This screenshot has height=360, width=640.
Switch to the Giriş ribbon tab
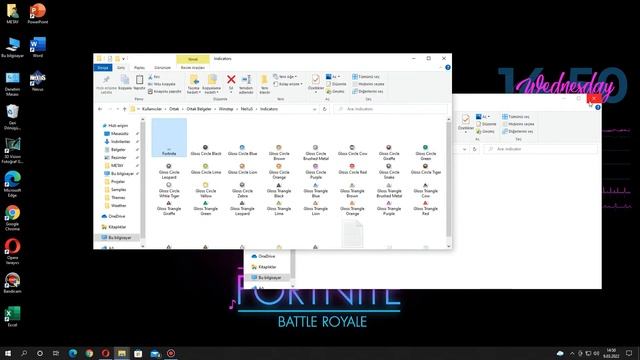pos(121,67)
